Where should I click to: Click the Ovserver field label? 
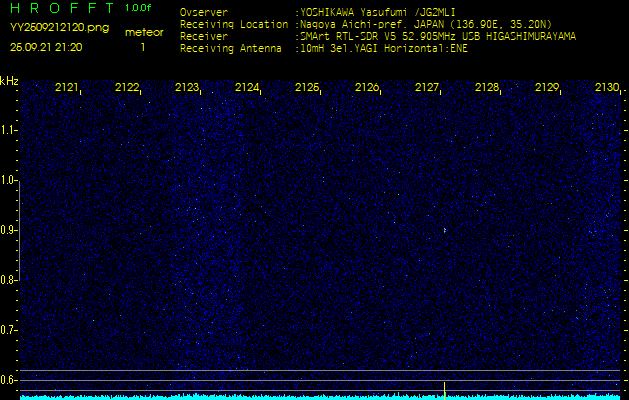click(x=204, y=12)
